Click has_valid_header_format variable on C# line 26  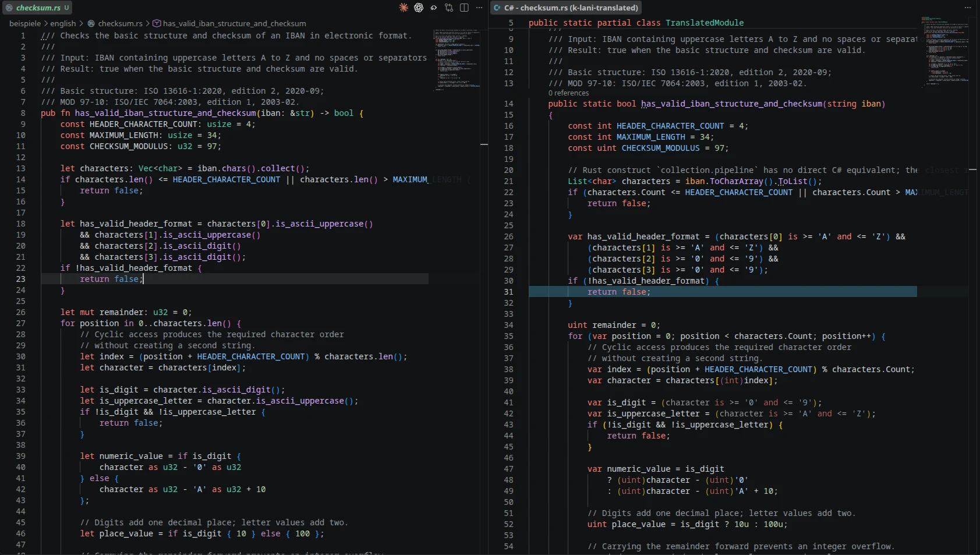(x=643, y=236)
